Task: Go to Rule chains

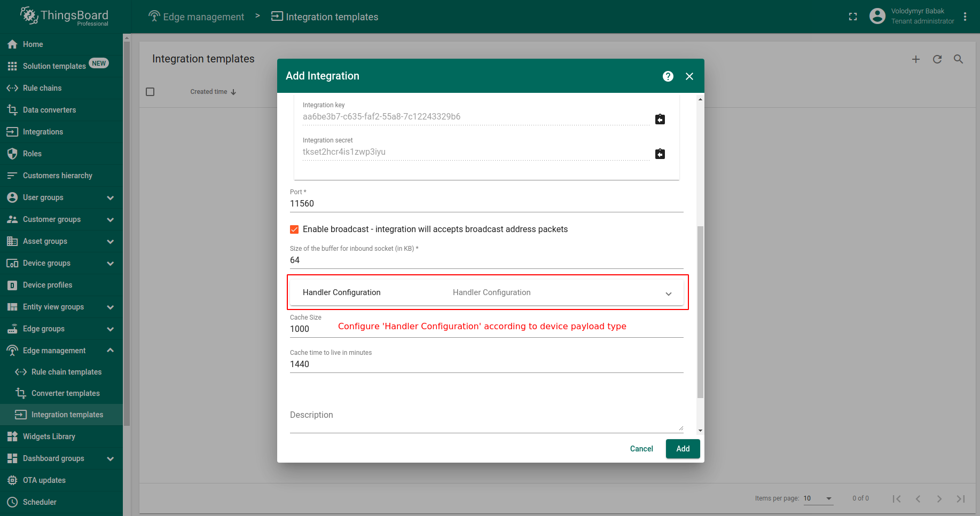Action: [x=61, y=88]
